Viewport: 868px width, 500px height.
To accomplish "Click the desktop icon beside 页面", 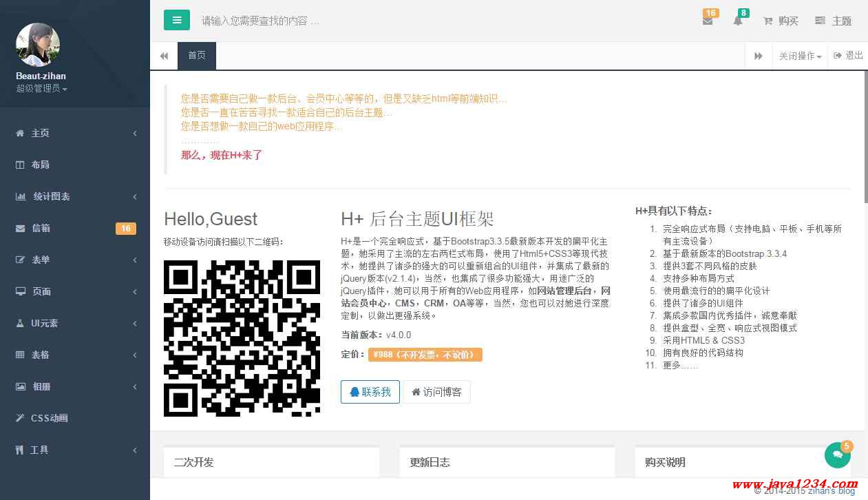I will point(21,291).
